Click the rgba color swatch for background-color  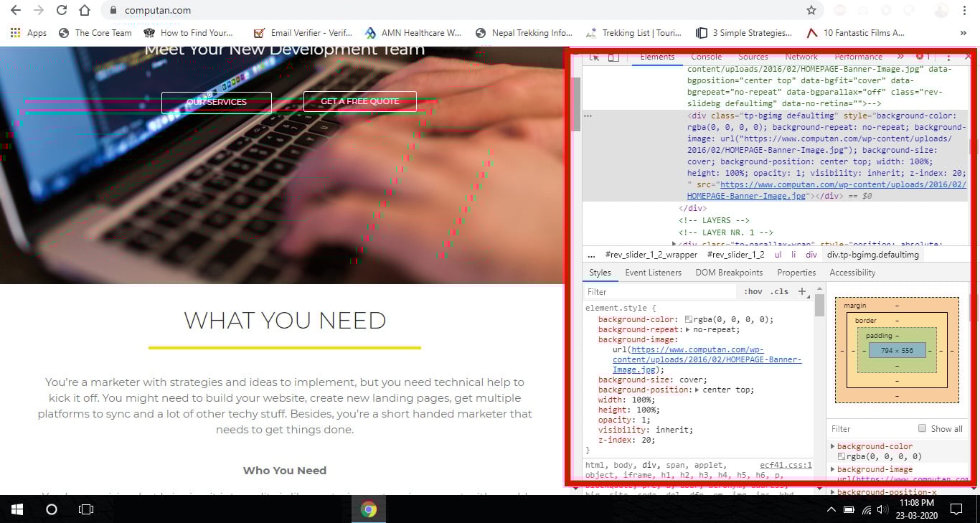[687, 319]
